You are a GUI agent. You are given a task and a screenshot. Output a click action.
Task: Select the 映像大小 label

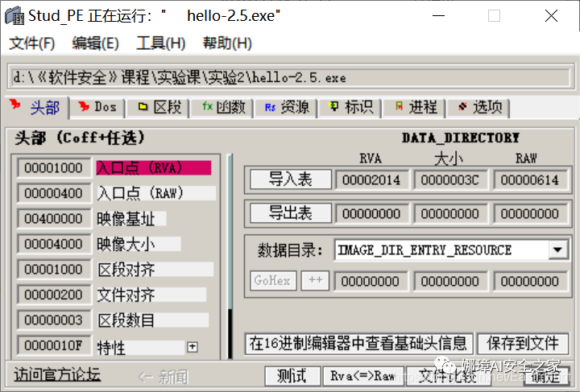coord(139,244)
